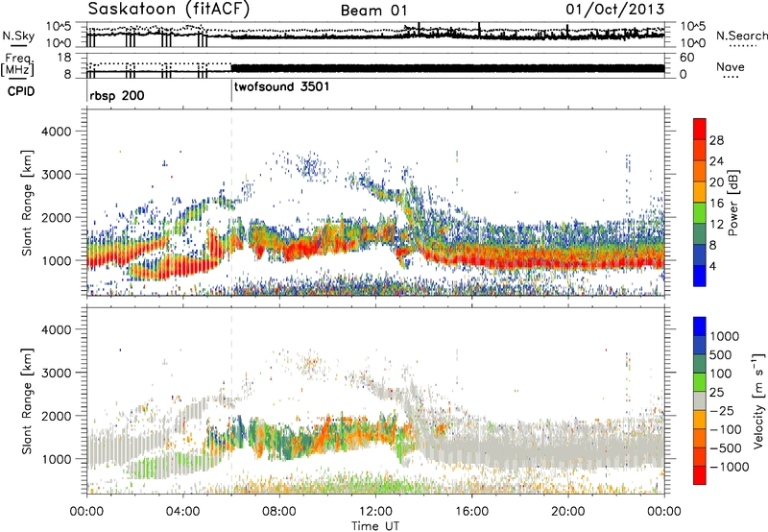Click the '16:00' time axis tick label
This screenshot has height=532, width=768.
coord(471,512)
